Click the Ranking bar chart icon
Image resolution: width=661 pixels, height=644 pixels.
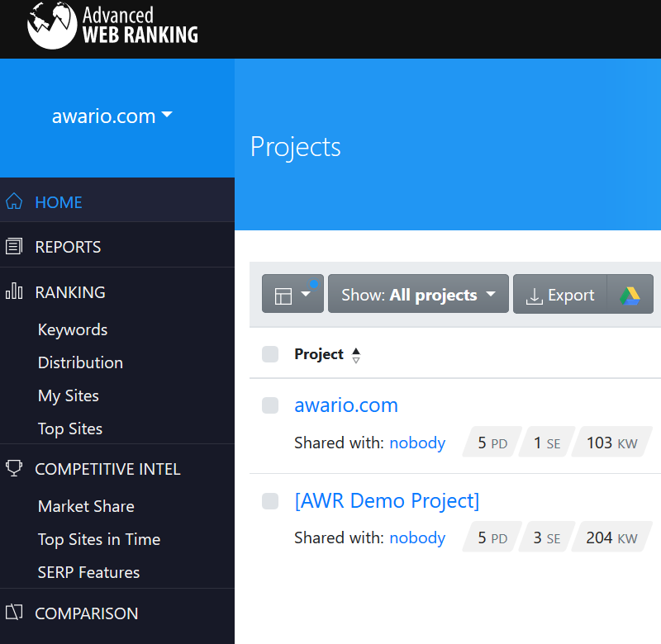[x=14, y=291]
